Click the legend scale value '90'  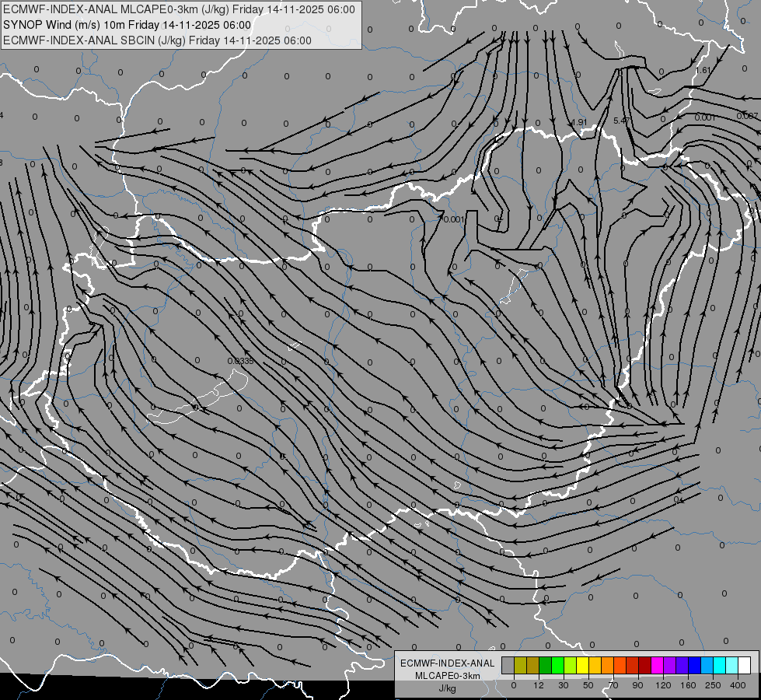(x=637, y=685)
